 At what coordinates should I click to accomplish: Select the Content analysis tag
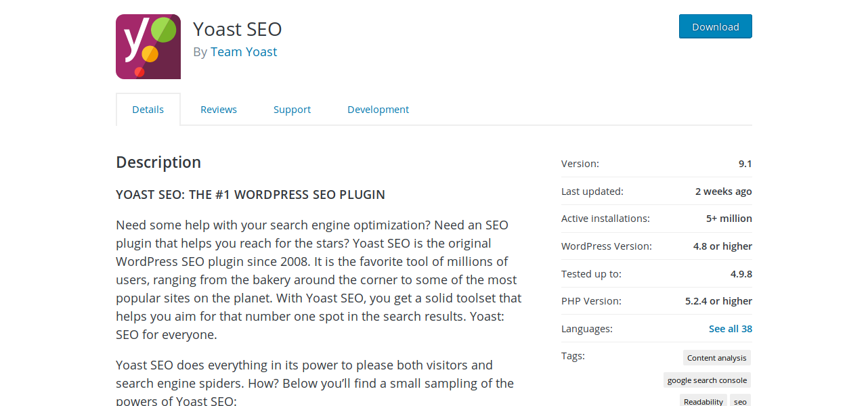(x=717, y=358)
